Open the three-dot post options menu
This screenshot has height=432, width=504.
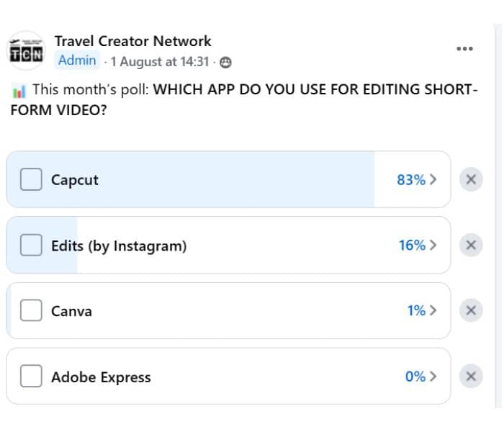pos(464,49)
